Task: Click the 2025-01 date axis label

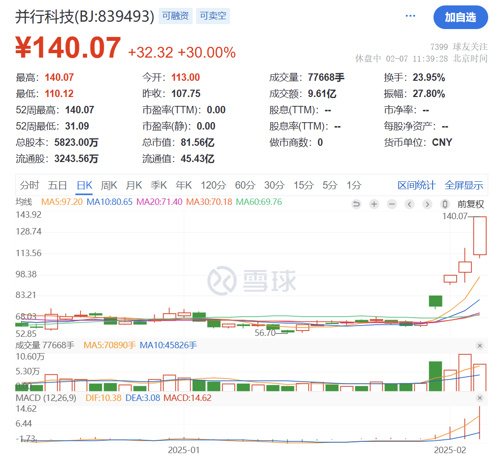Action: pyautogui.click(x=184, y=450)
